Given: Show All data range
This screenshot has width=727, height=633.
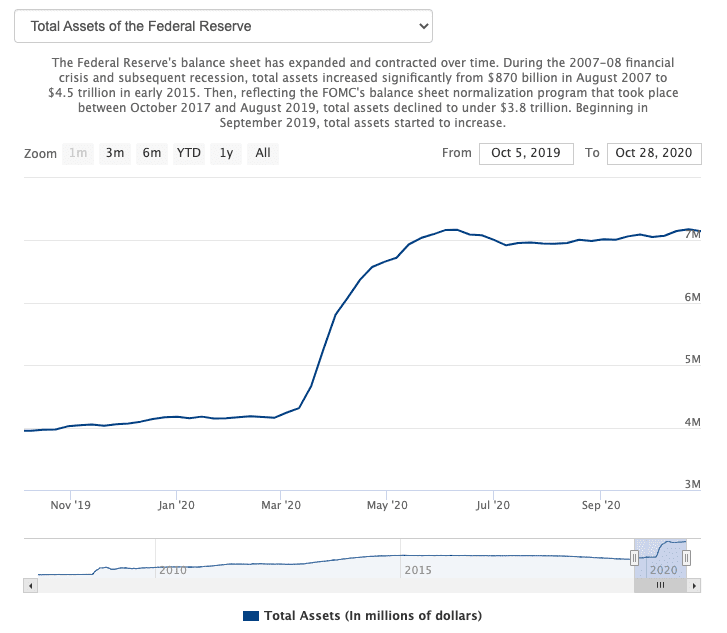Looking at the screenshot, I should coord(263,153).
